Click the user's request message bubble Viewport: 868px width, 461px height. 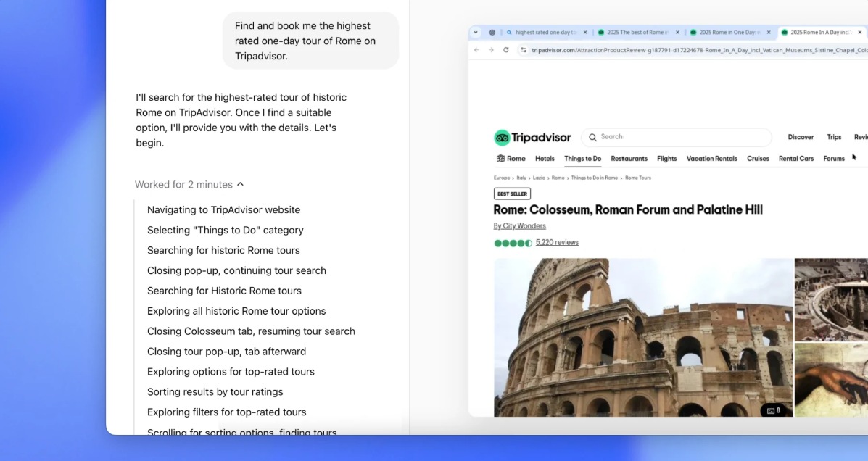coord(310,41)
